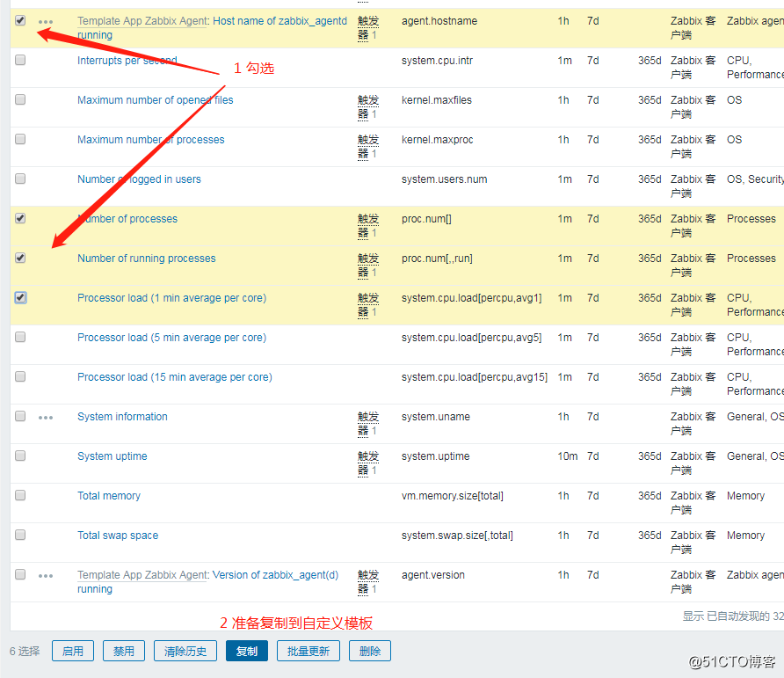784x678 pixels.
Task: Uncheck Processor load (1 min average per core)
Action: point(20,297)
